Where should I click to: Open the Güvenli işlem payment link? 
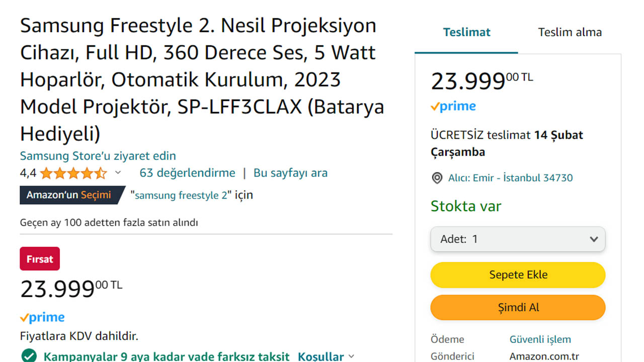540,339
